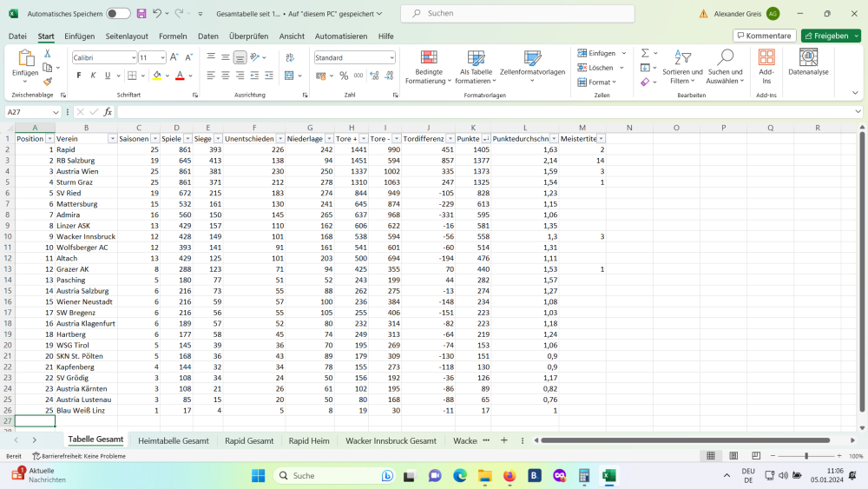Click the AutoSum sigma icon
868x489 pixels.
click(x=645, y=53)
